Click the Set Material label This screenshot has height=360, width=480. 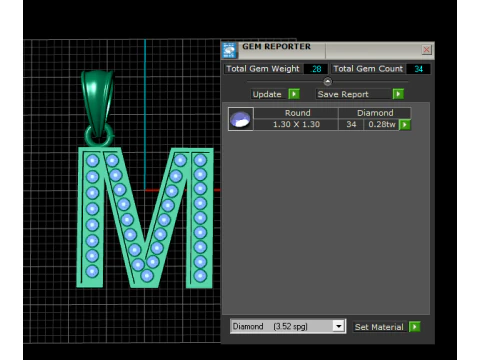[379, 327]
